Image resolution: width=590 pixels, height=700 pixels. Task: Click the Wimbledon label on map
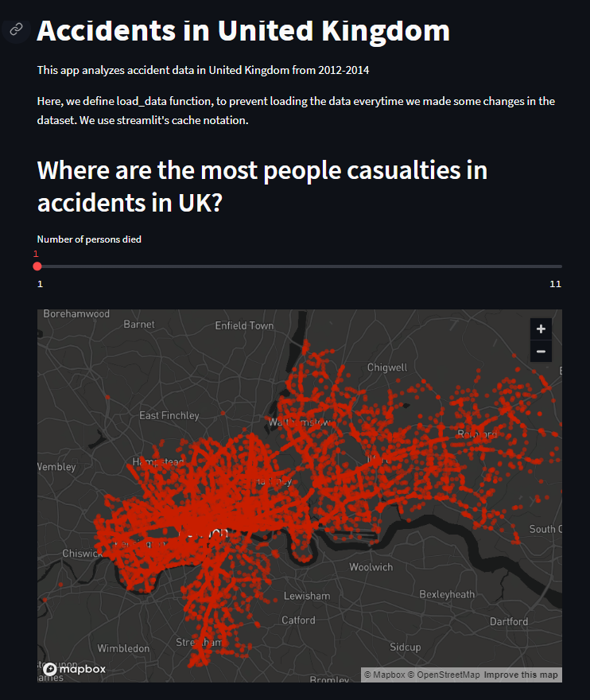[123, 648]
